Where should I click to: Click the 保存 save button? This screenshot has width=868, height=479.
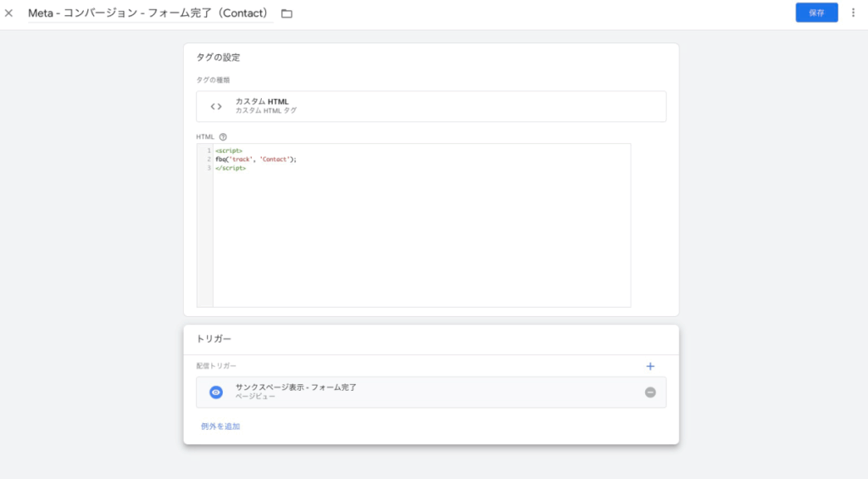click(x=816, y=13)
